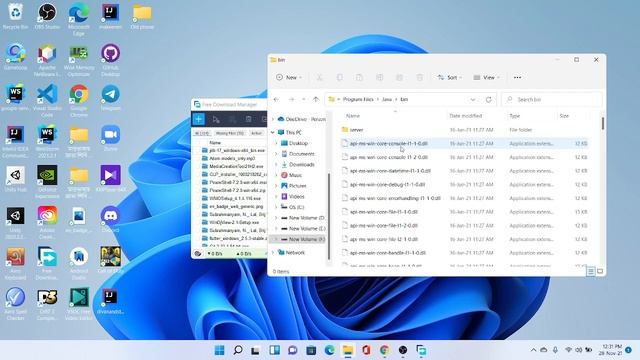Click the Share icon in Explorer toolbar
640x360 pixels.
point(400,77)
